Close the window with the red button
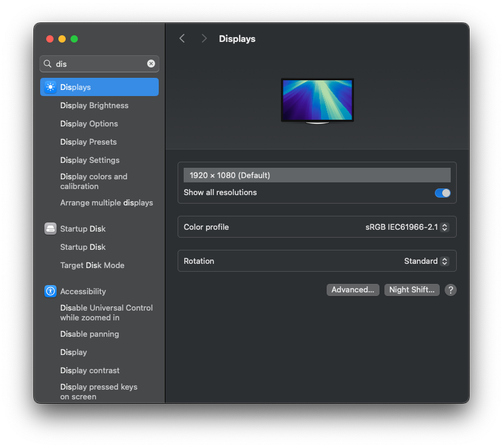Screen dimensions: 503x448 (x=50, y=39)
